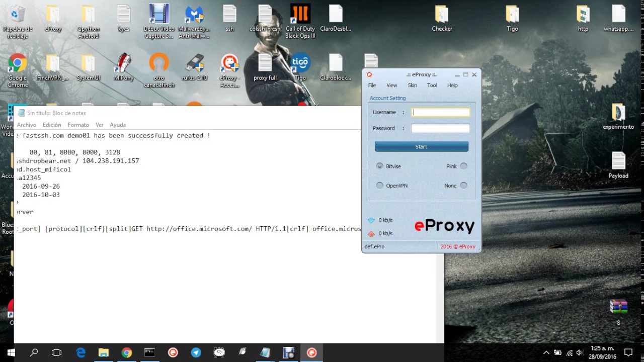Select rufus-2.10 desktop icon
Screen dimensions: 644x362
tap(194, 68)
